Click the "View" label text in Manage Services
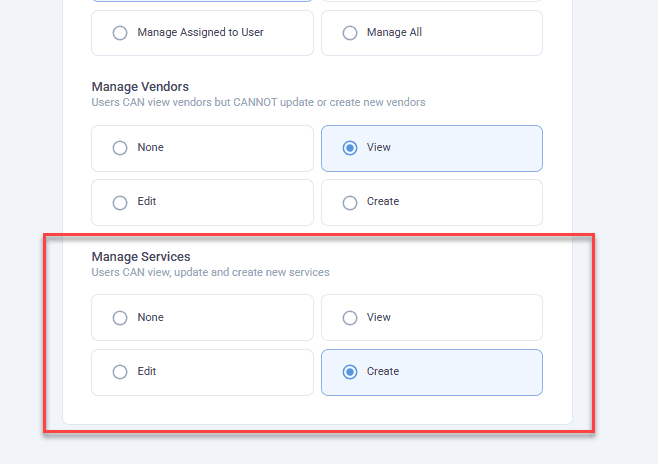Screen dimensions: 658x464 tap(379, 318)
